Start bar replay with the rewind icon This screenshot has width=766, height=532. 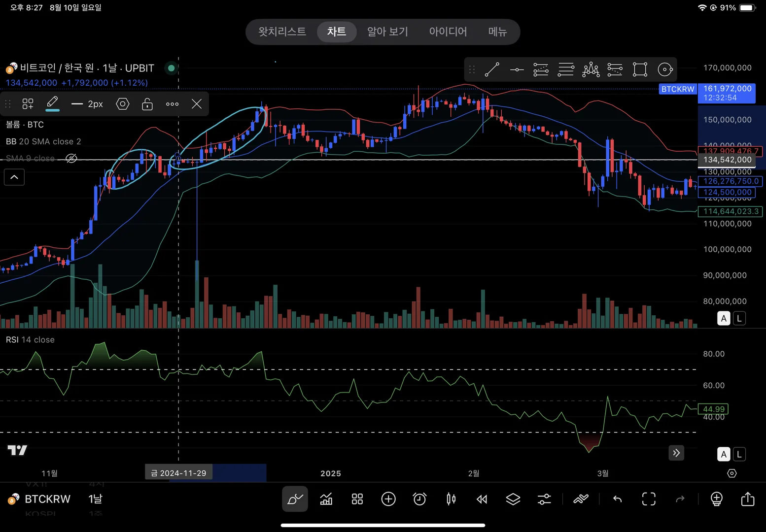coord(482,499)
